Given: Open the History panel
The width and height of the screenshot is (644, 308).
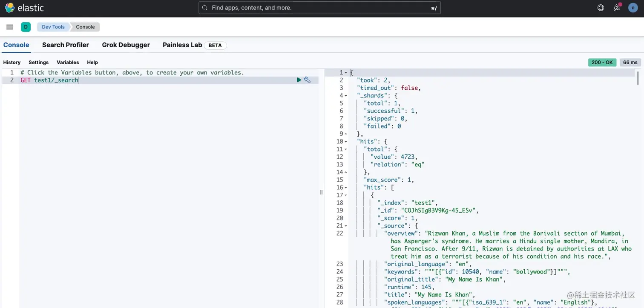Looking at the screenshot, I should (x=12, y=63).
